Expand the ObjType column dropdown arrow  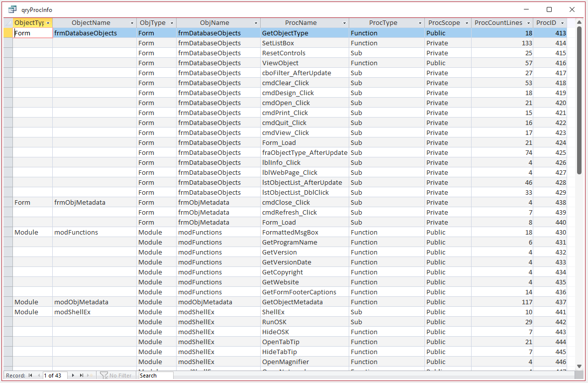pos(172,23)
